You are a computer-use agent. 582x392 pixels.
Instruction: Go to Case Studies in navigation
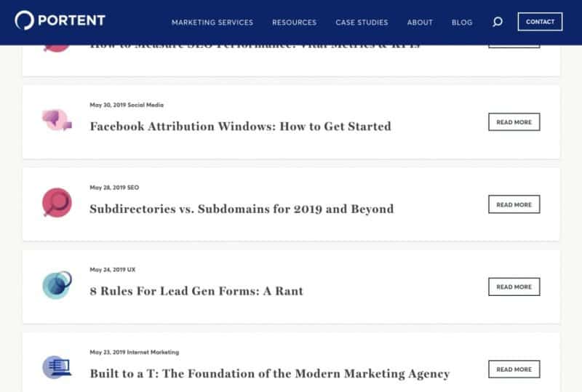tap(362, 23)
